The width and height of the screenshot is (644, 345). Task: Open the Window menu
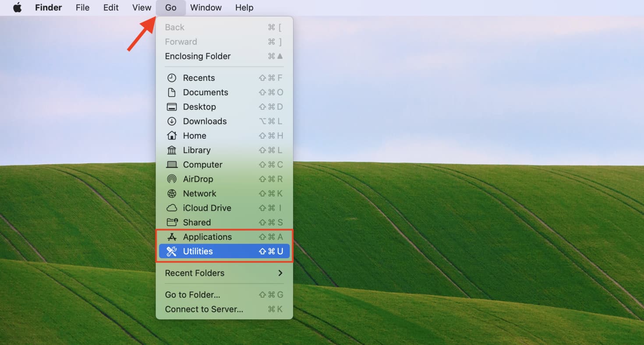click(206, 7)
